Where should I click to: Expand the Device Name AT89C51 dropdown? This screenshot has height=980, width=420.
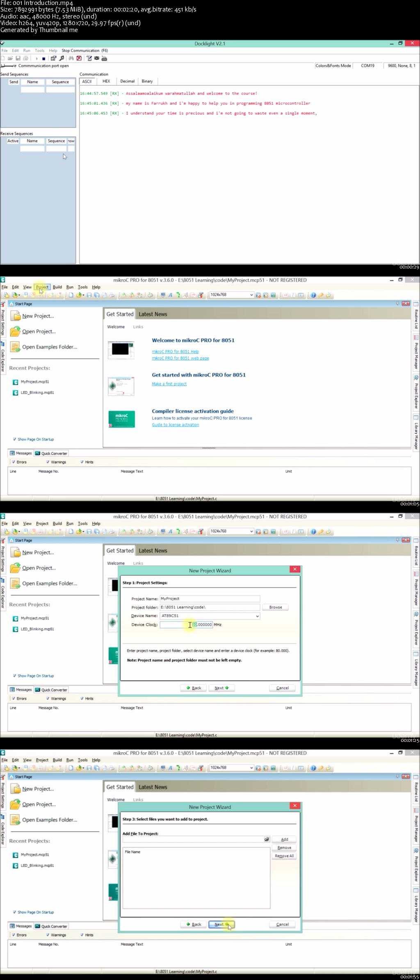click(257, 616)
